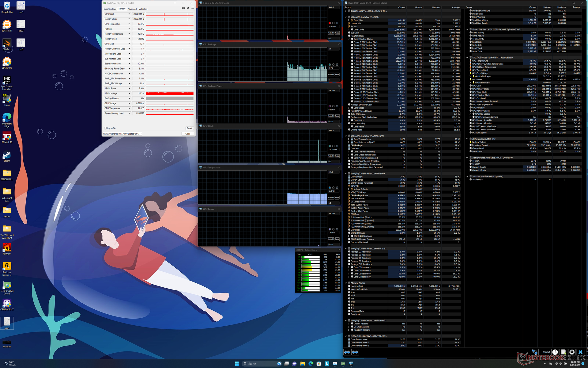Open Recycle Bin desktop icon

[x=7, y=7]
